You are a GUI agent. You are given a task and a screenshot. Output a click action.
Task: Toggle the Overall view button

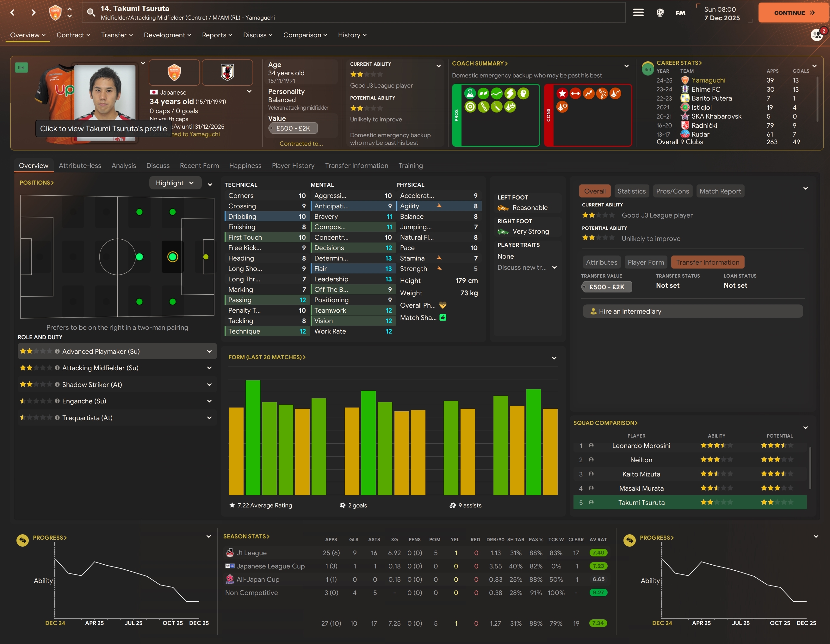coord(594,191)
